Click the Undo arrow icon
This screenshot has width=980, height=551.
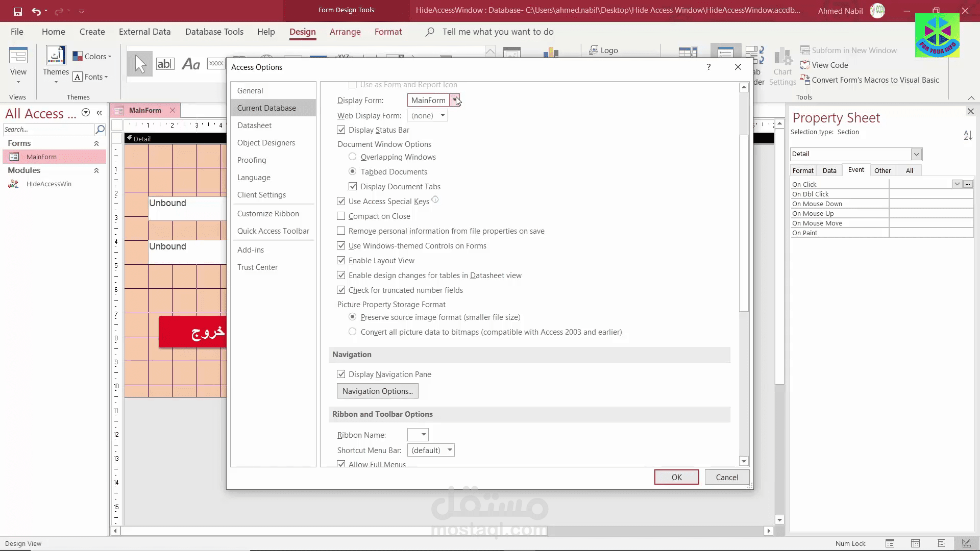[x=36, y=11]
